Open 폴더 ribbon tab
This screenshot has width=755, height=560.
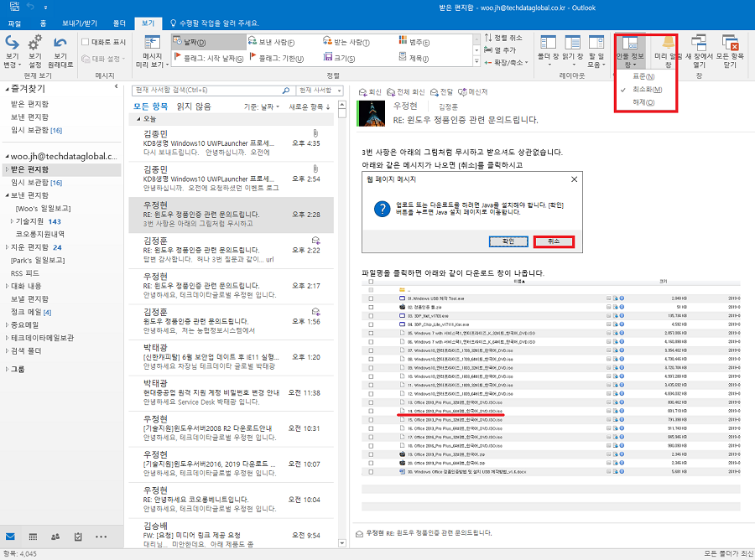tap(119, 23)
